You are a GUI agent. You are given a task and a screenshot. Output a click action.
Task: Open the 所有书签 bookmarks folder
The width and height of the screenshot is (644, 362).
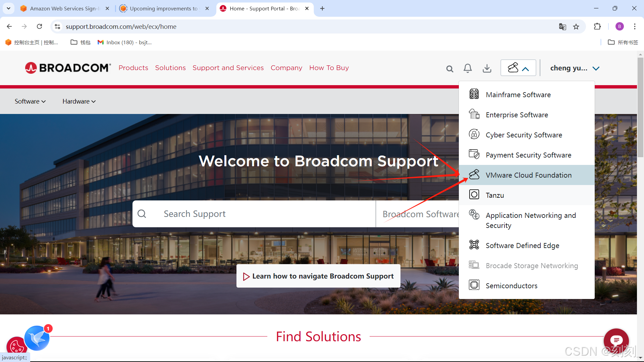[x=623, y=42]
